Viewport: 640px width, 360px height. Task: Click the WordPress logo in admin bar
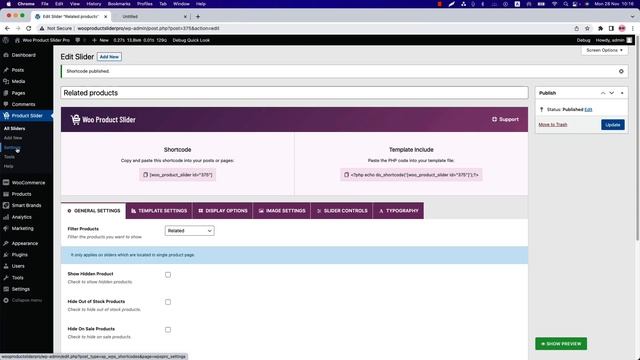pyautogui.click(x=6, y=40)
